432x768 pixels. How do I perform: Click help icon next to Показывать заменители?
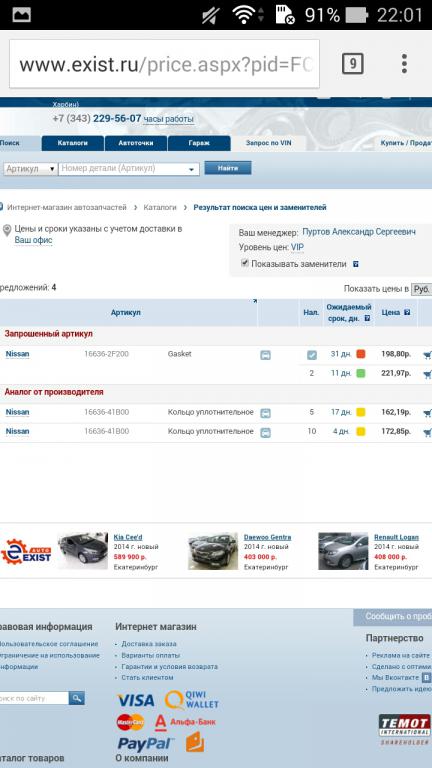pos(356,264)
